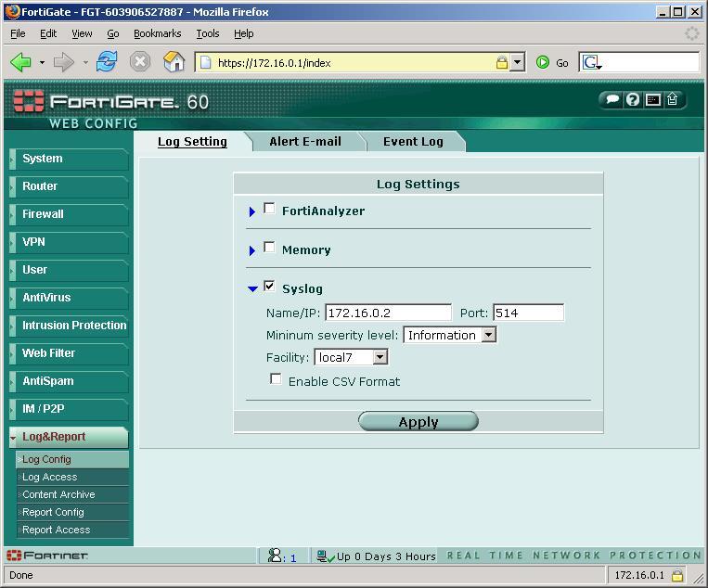Click the Apply button
The height and width of the screenshot is (588, 708).
(418, 421)
